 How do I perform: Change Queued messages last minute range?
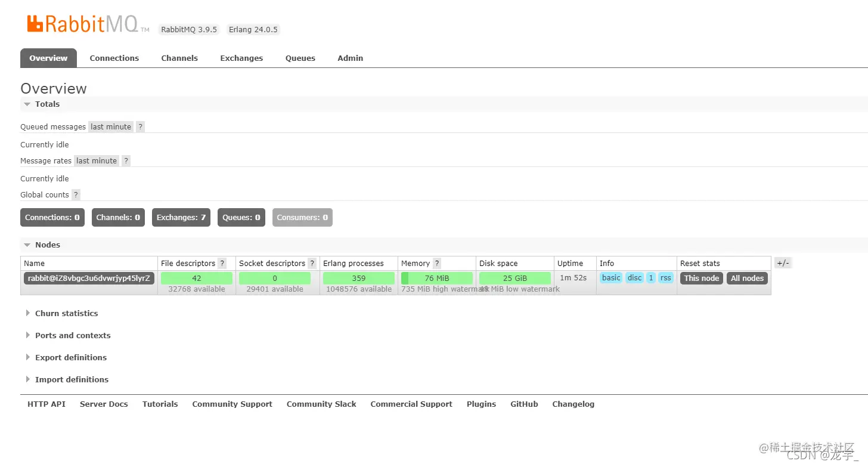111,126
